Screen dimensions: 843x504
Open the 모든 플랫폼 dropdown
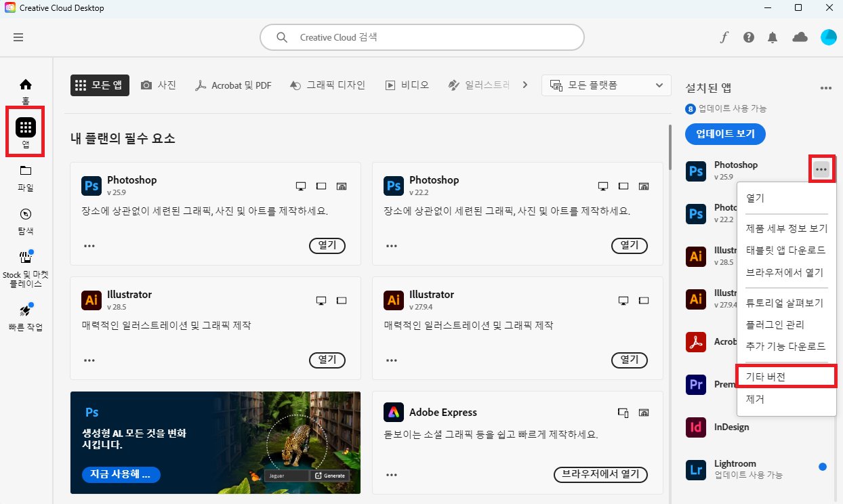click(606, 85)
